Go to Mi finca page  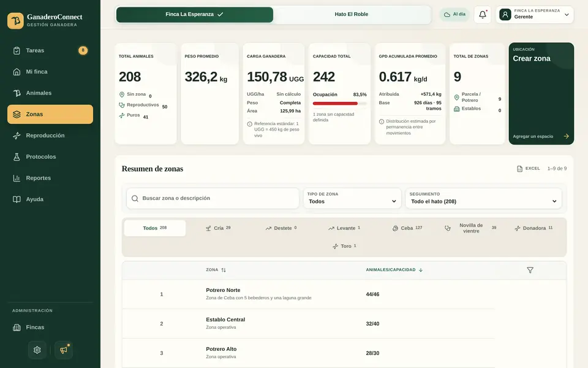tap(50, 72)
